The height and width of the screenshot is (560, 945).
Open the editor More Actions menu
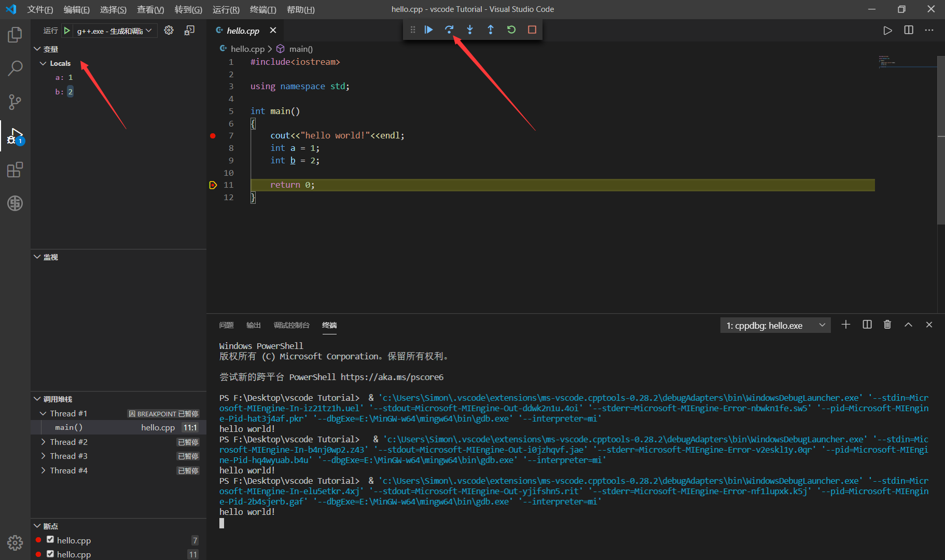tap(929, 30)
